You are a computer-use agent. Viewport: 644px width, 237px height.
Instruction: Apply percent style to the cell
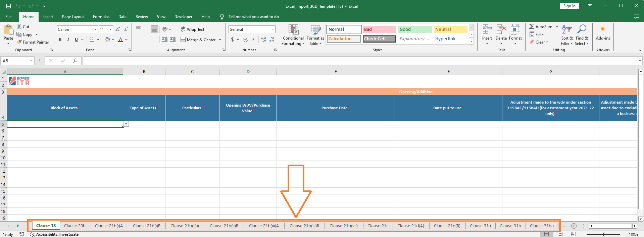[x=246, y=40]
